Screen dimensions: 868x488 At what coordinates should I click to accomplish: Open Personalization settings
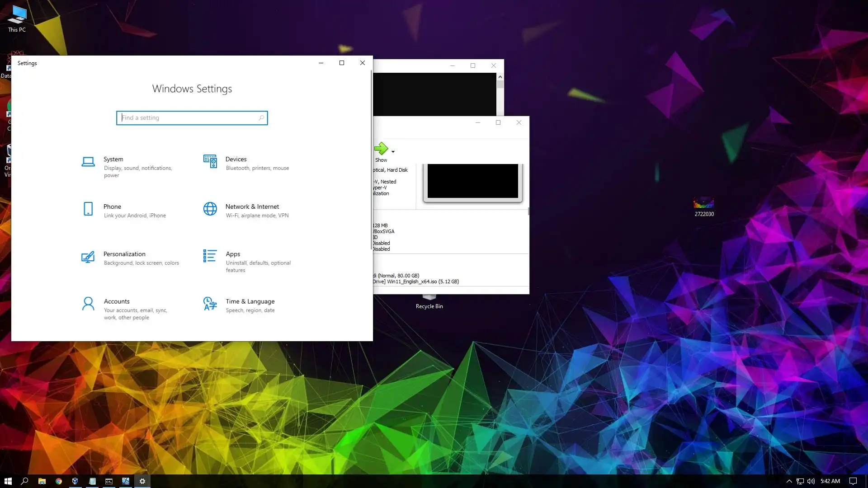click(x=124, y=254)
